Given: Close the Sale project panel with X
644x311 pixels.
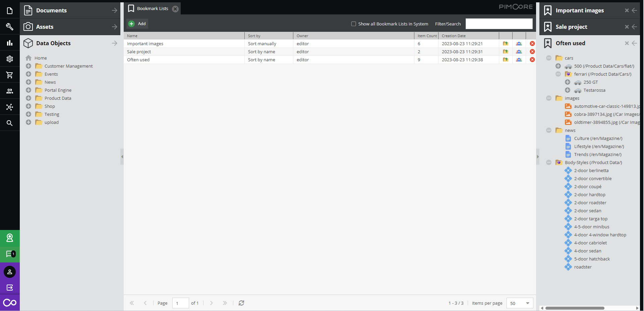Looking at the screenshot, I should click(627, 27).
